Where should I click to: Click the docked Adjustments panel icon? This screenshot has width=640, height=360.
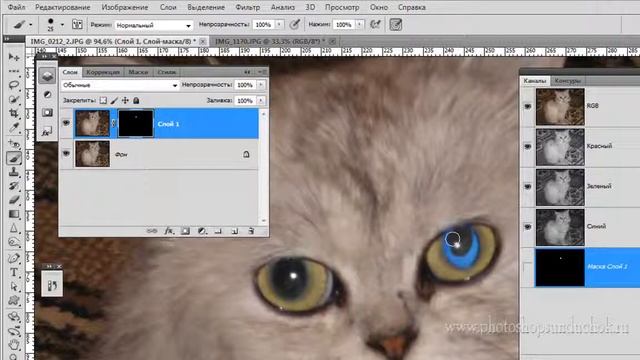pyautogui.click(x=47, y=94)
